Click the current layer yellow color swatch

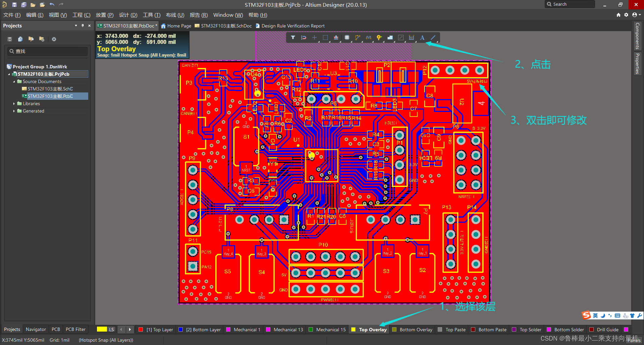pos(102,330)
